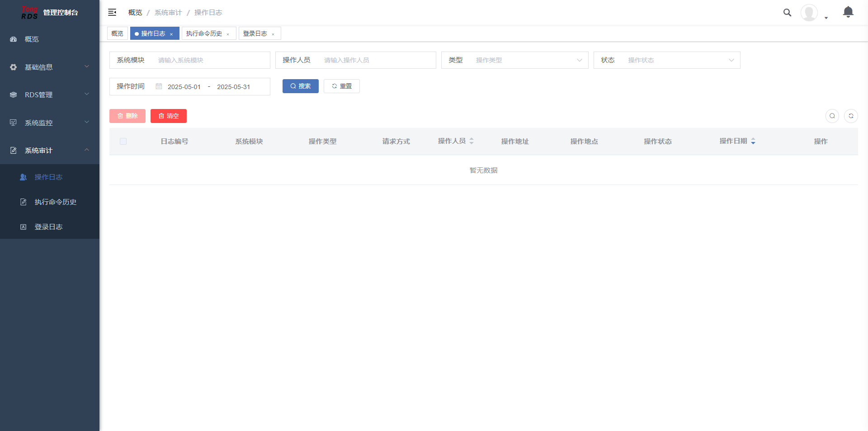Collapse the sidebar with the hamburger icon
Viewport: 868px width, 431px height.
pyautogui.click(x=112, y=13)
